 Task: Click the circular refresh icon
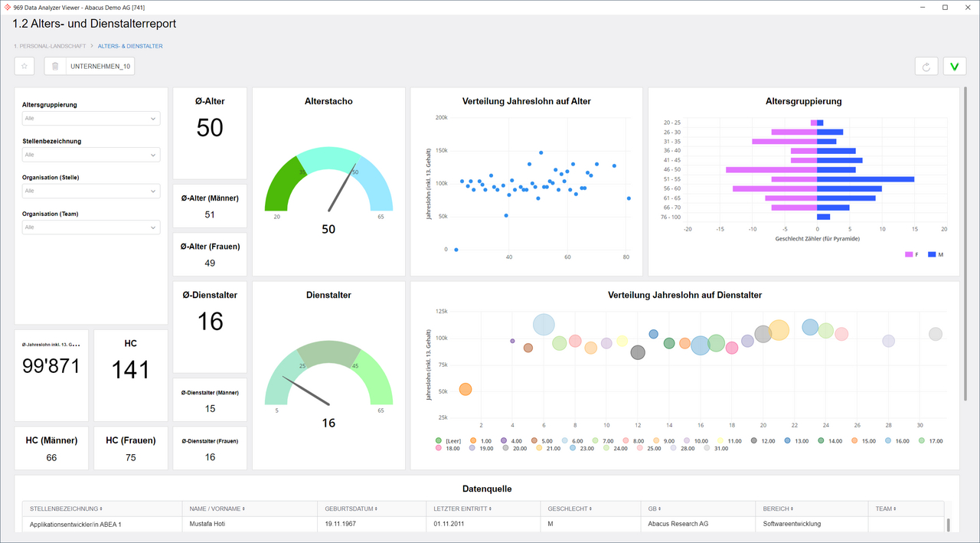point(926,67)
